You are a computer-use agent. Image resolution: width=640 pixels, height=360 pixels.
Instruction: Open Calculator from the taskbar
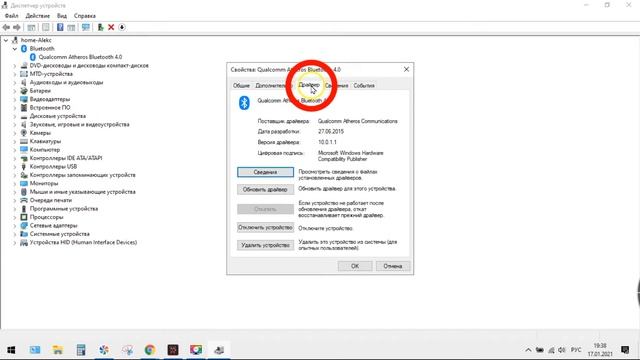[x=81, y=350]
